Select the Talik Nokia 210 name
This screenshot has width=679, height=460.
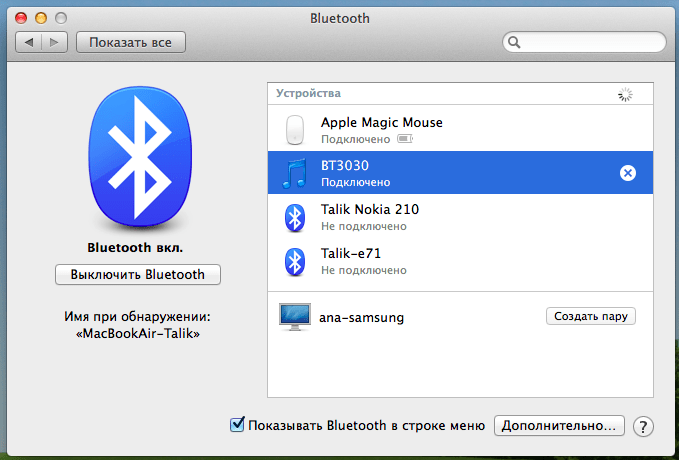tap(370, 210)
